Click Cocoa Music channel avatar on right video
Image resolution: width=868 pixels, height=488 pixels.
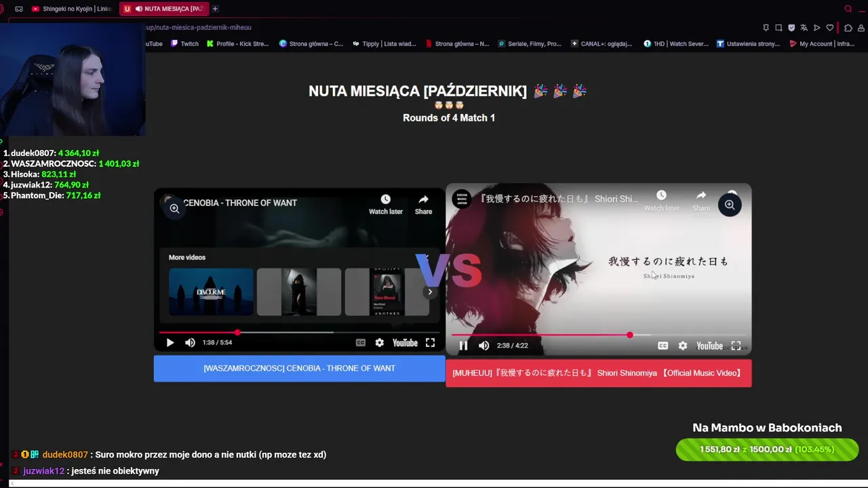pyautogui.click(x=461, y=199)
